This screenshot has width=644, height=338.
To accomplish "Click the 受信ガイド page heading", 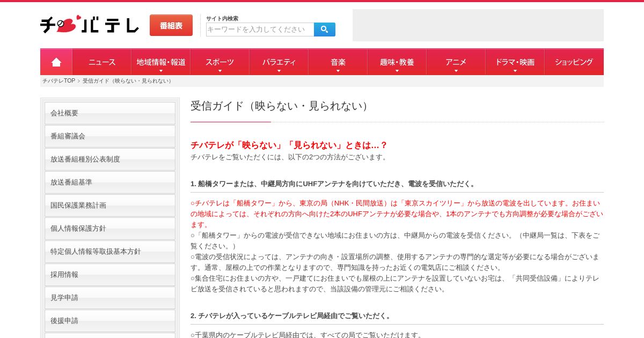I will coord(281,106).
